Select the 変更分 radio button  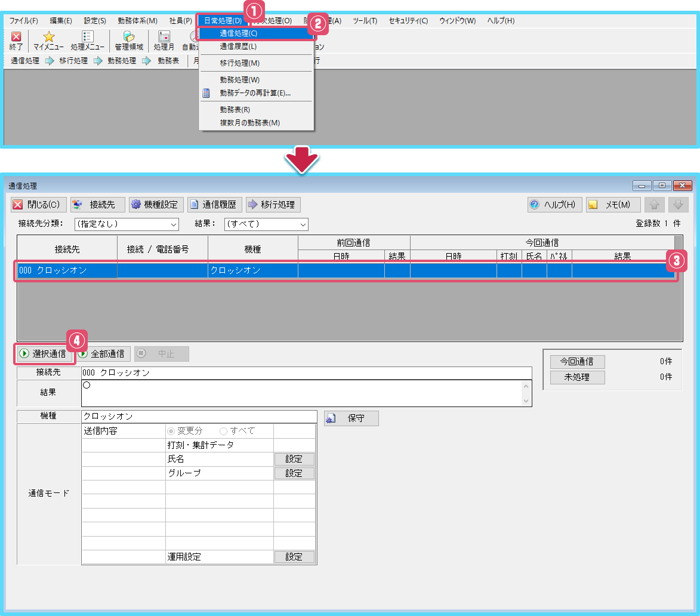[172, 431]
